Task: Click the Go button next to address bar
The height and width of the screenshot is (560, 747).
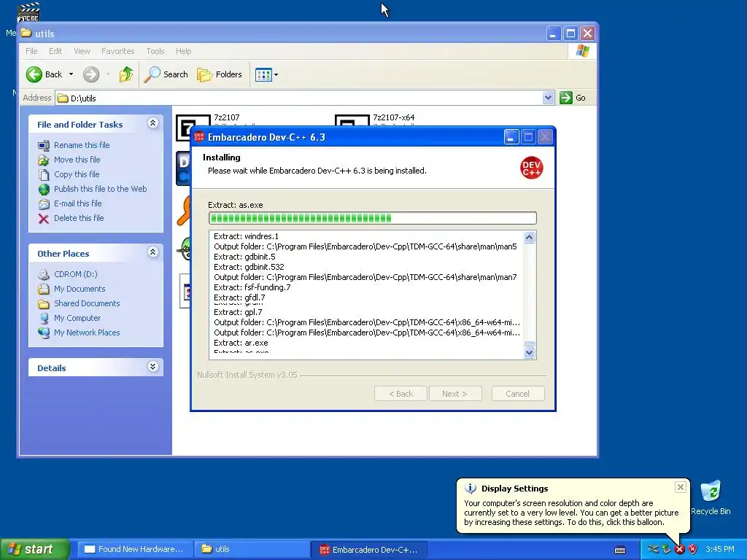Action: click(x=573, y=98)
